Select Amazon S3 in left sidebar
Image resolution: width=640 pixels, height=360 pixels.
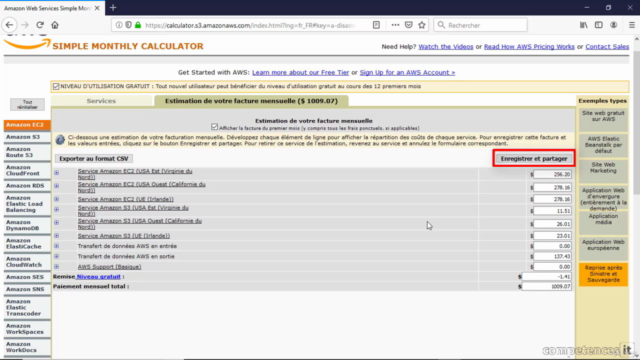[27, 137]
